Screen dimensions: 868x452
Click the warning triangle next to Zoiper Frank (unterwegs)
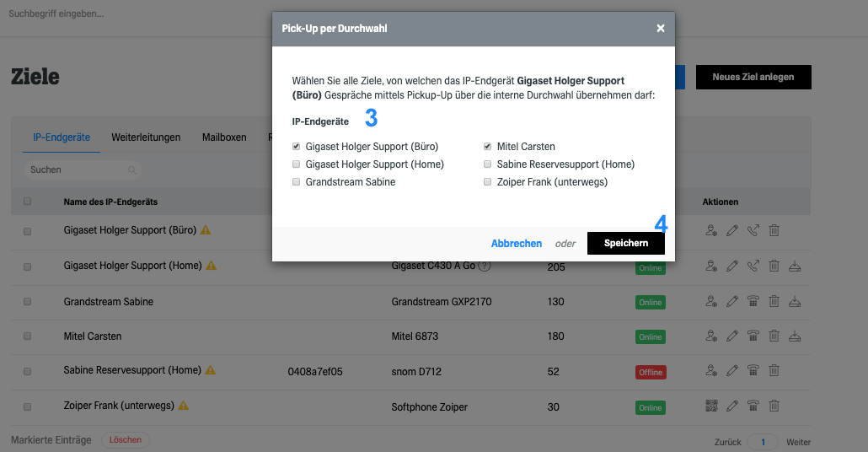(183, 406)
